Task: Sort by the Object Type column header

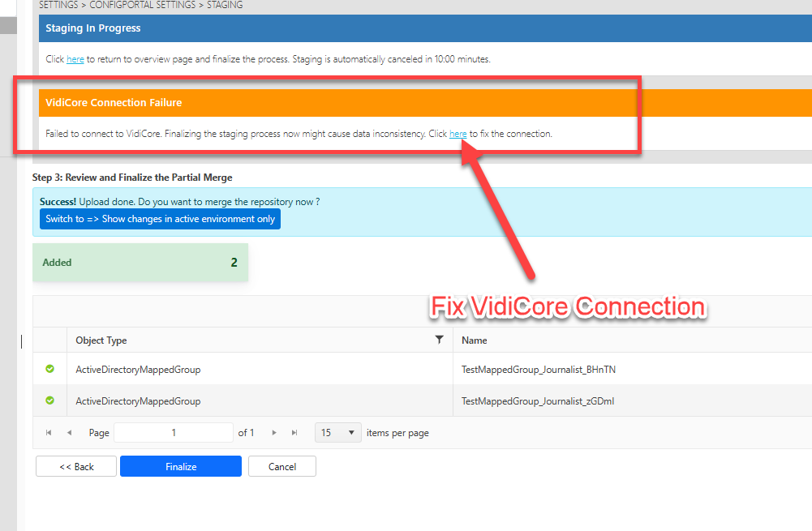Action: point(101,340)
